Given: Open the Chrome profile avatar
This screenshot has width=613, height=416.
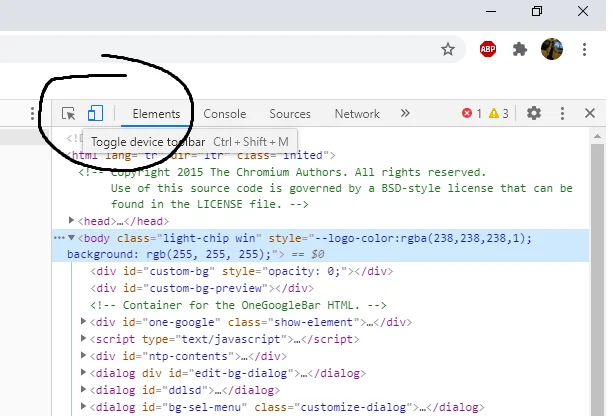Looking at the screenshot, I should 552,49.
